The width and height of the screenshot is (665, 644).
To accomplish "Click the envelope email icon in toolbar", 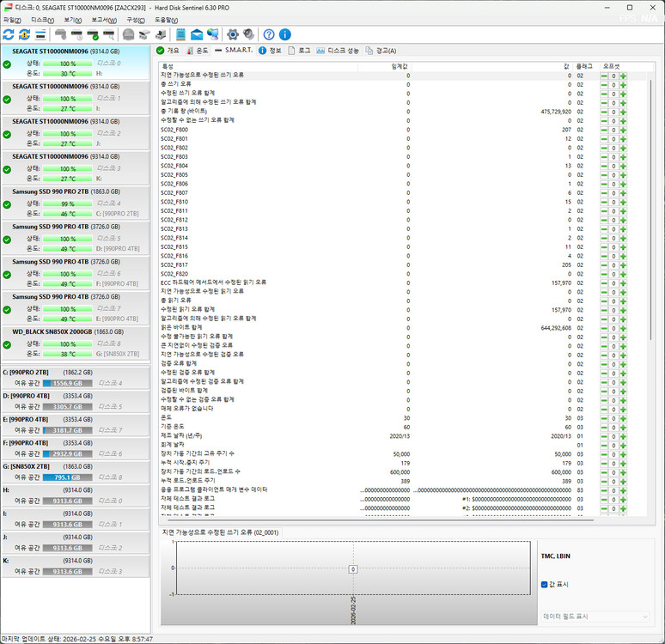I will tap(197, 34).
